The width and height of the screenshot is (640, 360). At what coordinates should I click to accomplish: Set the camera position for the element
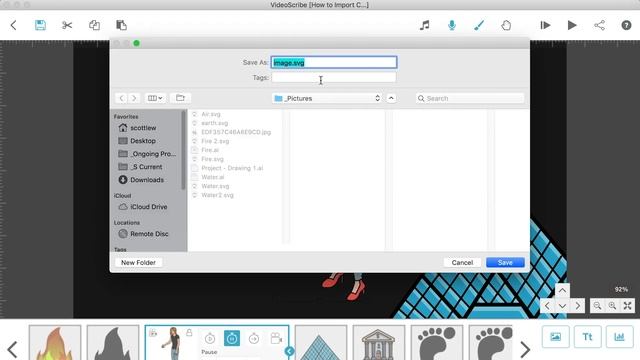tap(276, 338)
